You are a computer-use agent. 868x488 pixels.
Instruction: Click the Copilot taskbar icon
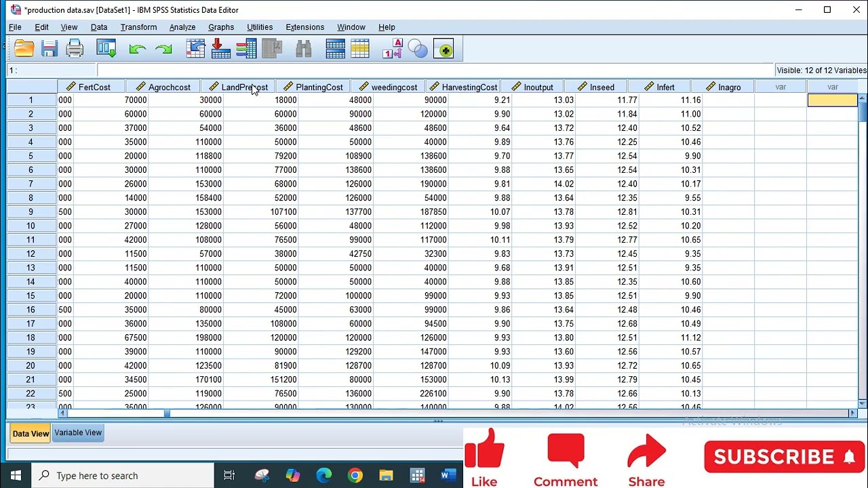(292, 475)
